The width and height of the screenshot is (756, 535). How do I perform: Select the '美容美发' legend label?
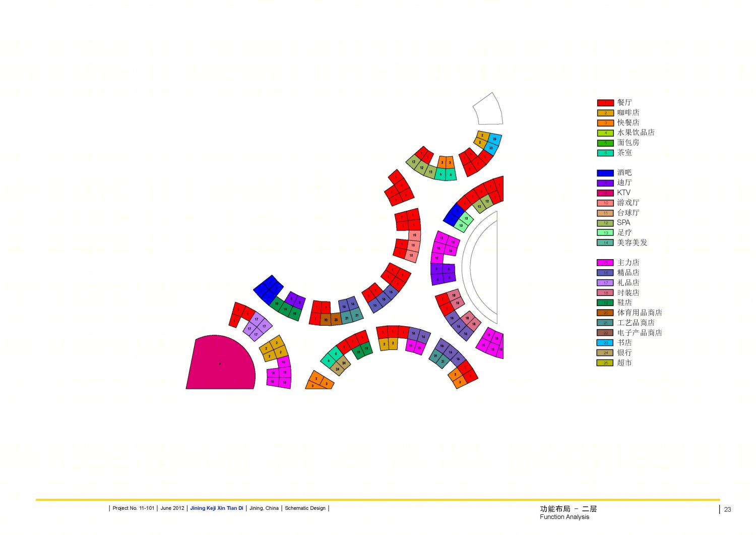pos(632,243)
